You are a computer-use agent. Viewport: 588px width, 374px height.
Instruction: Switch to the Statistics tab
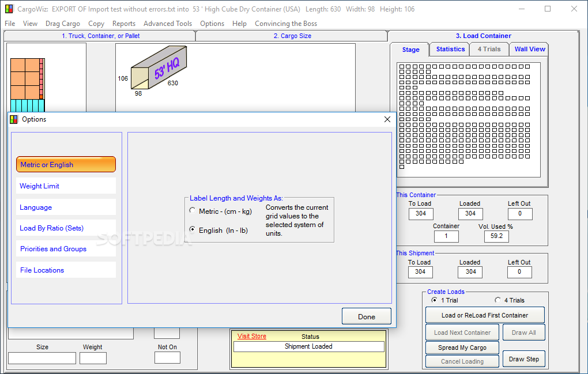(x=450, y=49)
